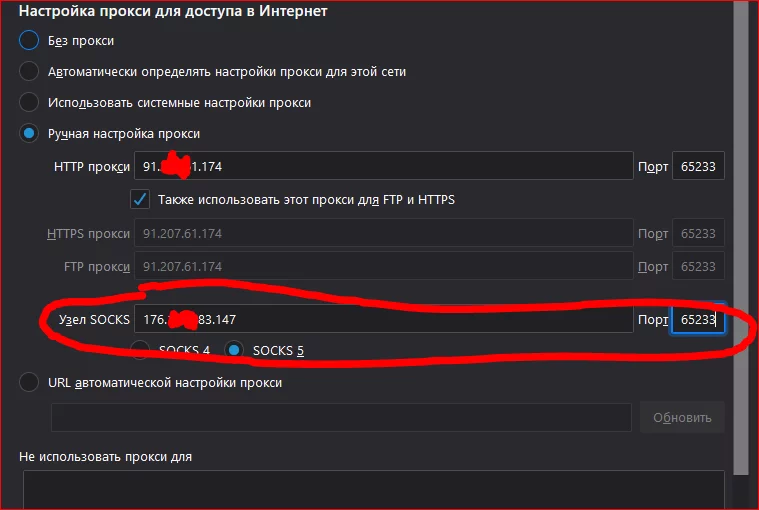Viewport: 759px width, 510px height.
Task: Click the FTP прокси port field
Action: [x=698, y=266]
